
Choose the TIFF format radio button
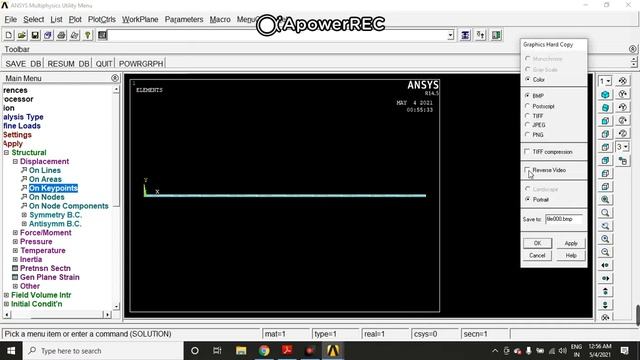[x=528, y=116]
